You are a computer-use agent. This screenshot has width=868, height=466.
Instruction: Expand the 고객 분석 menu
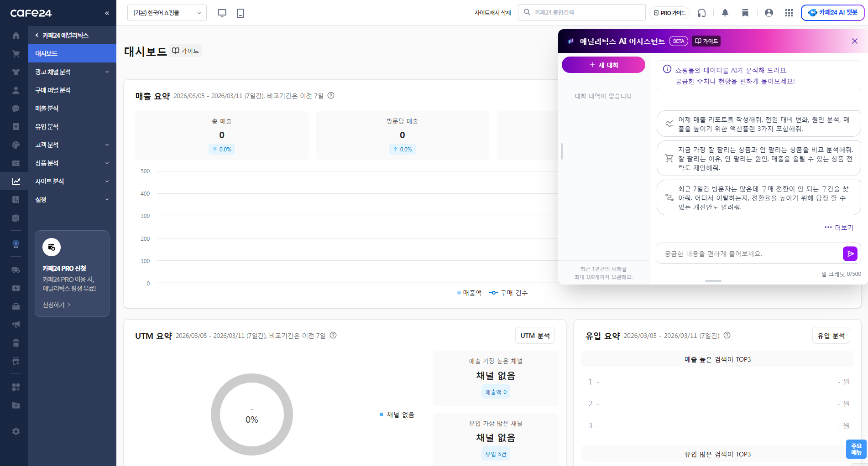click(x=72, y=145)
